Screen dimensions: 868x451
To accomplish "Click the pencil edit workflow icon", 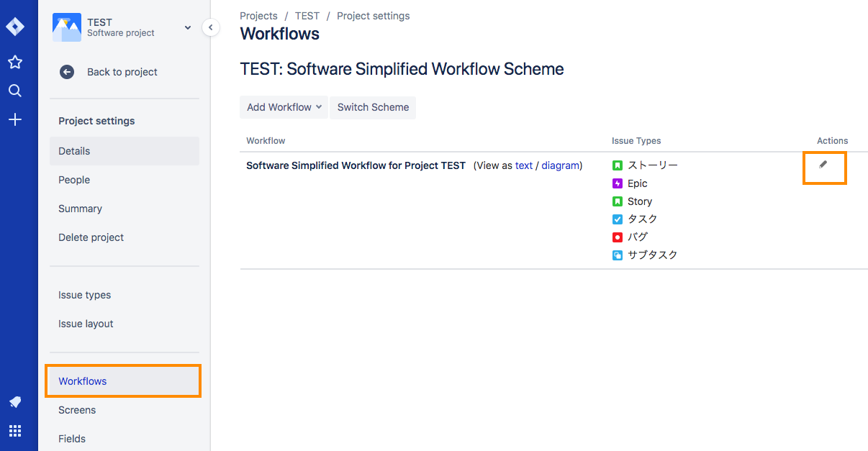I will click(x=823, y=165).
